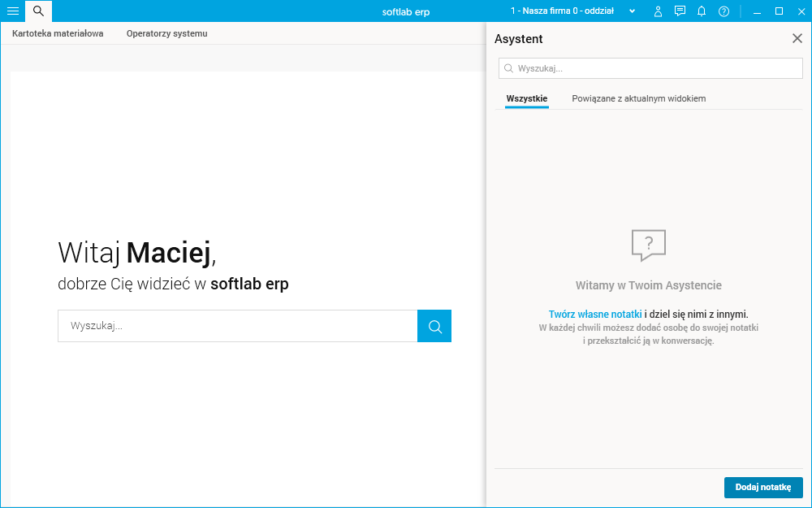Open the notifications bell
The image size is (812, 508).
tap(702, 11)
